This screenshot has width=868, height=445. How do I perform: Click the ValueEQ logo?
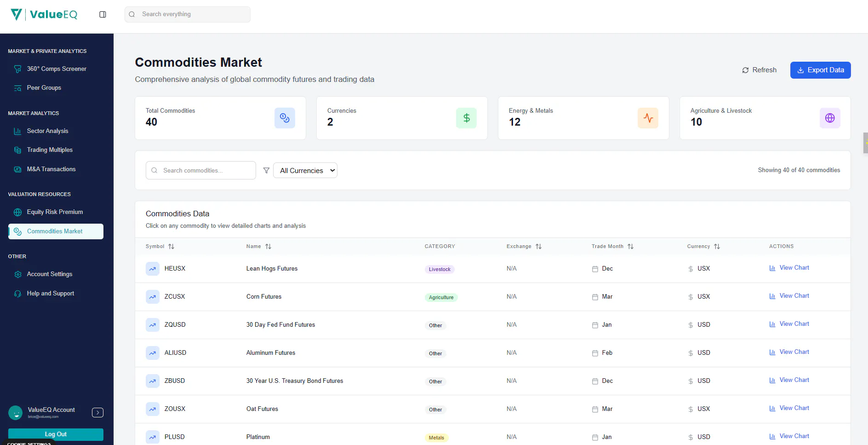pos(44,14)
